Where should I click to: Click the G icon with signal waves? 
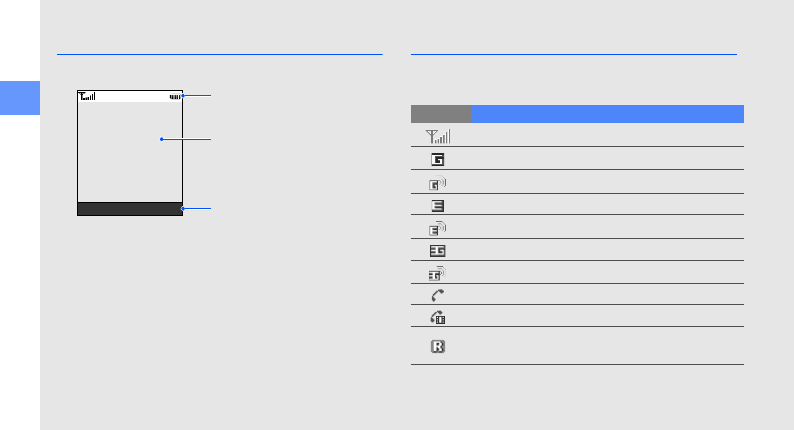click(438, 182)
